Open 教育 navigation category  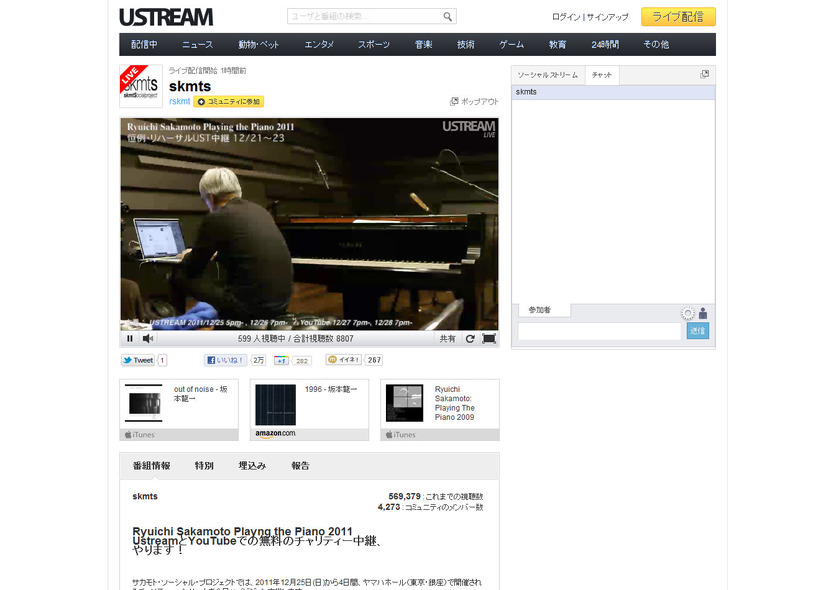coord(557,45)
